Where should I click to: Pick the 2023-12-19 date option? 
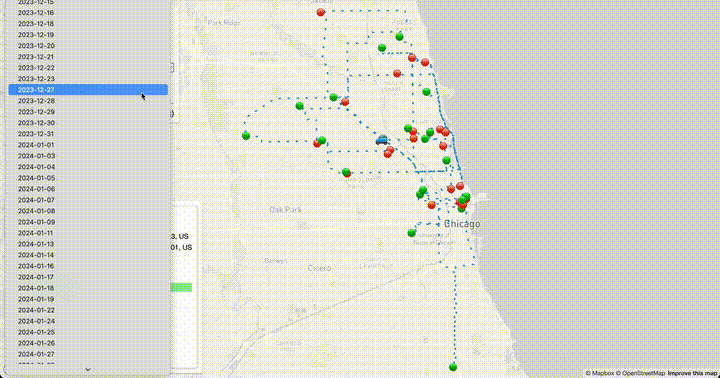pos(88,34)
